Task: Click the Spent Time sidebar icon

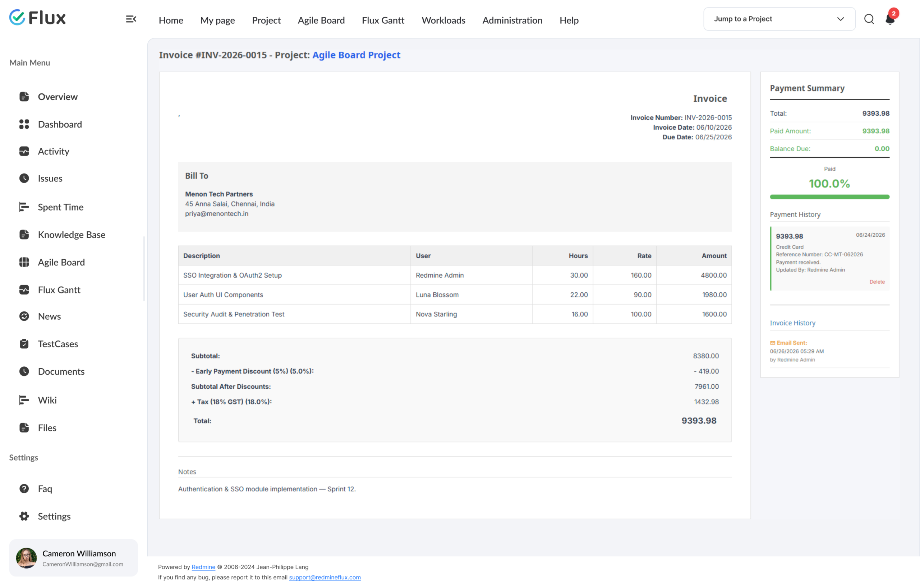Action: point(24,207)
